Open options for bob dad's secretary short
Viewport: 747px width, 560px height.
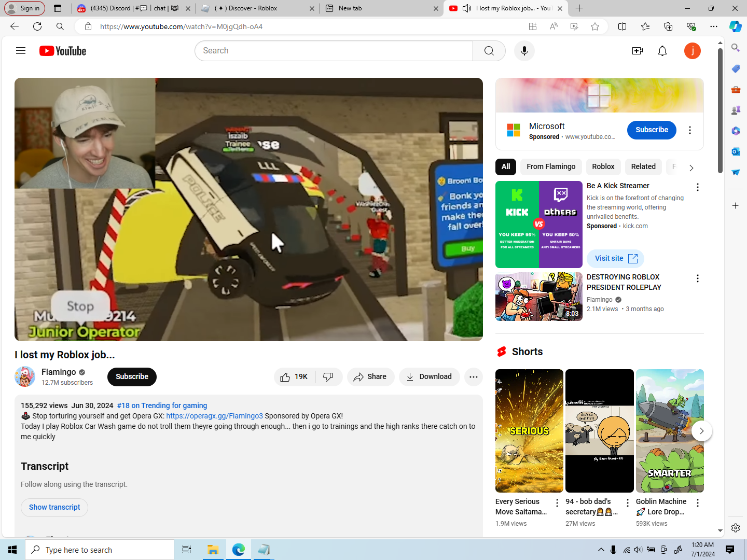pyautogui.click(x=628, y=503)
